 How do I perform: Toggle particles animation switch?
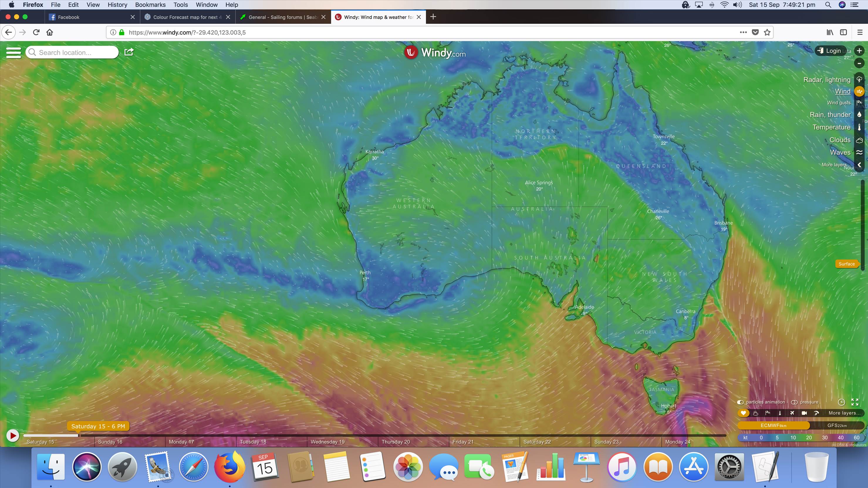(740, 402)
